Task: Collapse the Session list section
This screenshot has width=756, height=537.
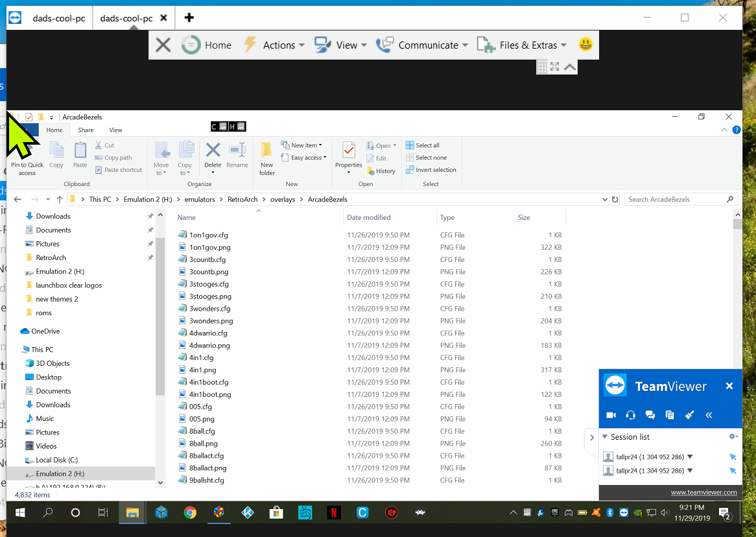Action: coord(605,436)
